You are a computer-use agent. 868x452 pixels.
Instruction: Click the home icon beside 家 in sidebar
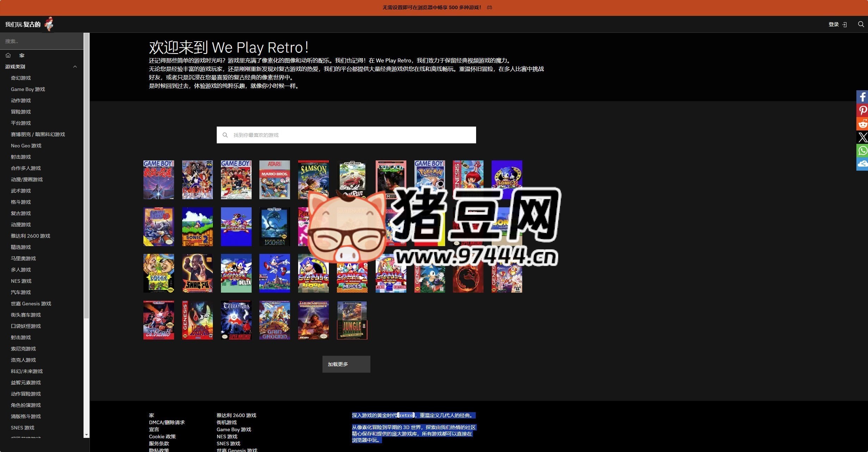tap(8, 55)
